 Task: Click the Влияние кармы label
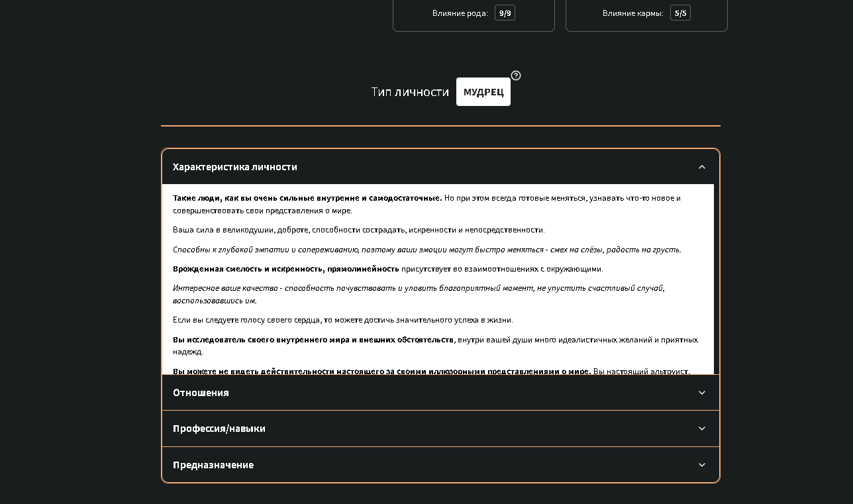pos(633,13)
